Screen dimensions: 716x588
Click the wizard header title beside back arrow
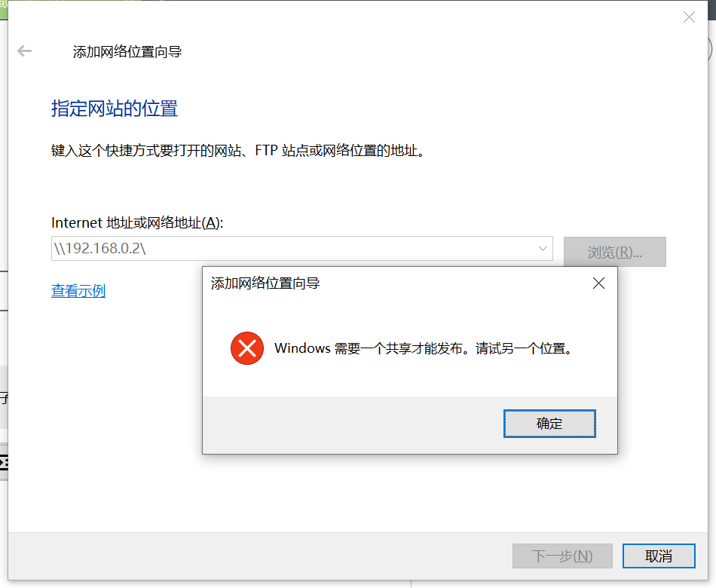pos(127,51)
